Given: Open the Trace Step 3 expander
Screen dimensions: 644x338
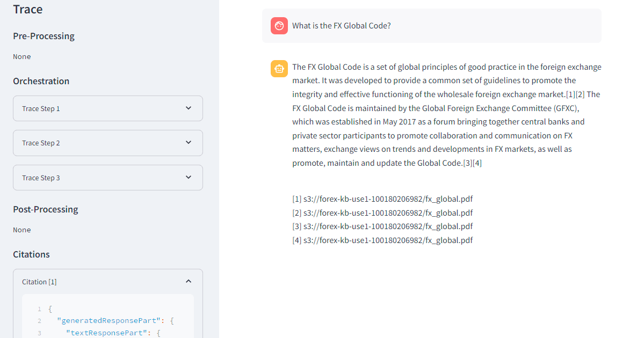Looking at the screenshot, I should (x=107, y=178).
